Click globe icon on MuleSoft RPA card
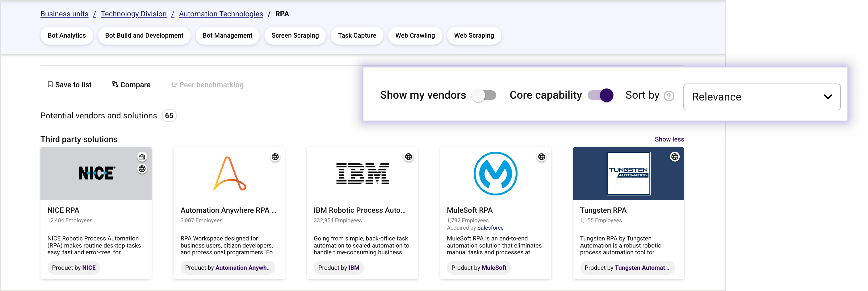Image resolution: width=868 pixels, height=291 pixels. [x=542, y=157]
